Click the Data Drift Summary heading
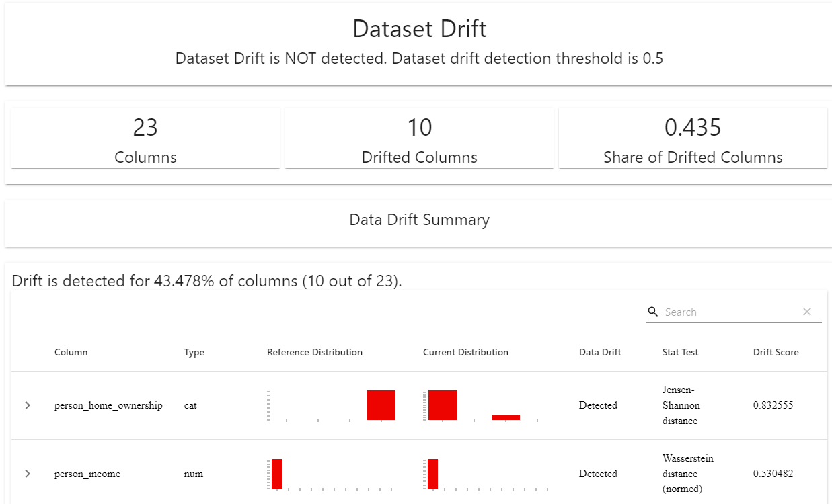This screenshot has width=832, height=504. (x=419, y=220)
